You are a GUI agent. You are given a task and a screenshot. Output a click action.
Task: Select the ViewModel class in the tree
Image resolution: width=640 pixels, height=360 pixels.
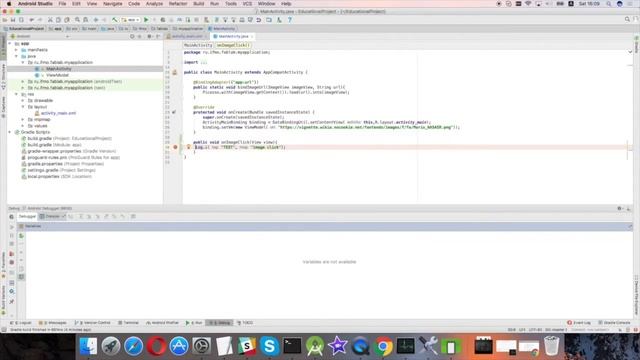coord(57,75)
